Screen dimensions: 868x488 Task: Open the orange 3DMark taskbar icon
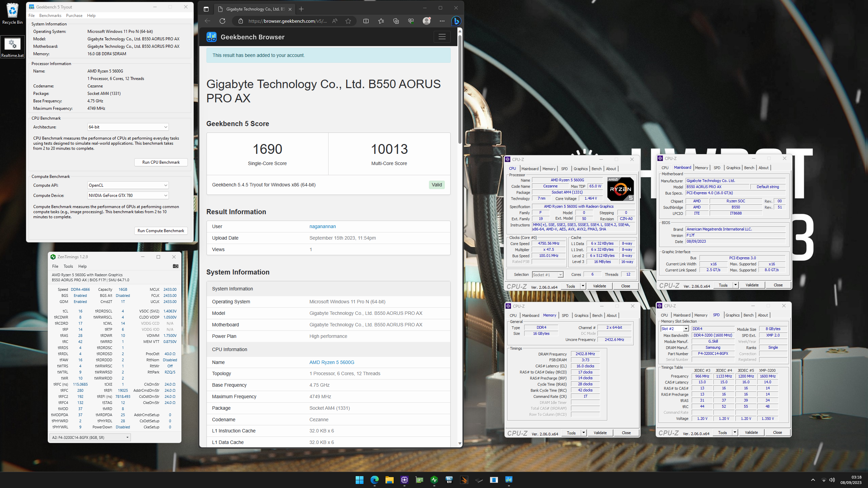pyautogui.click(x=464, y=480)
